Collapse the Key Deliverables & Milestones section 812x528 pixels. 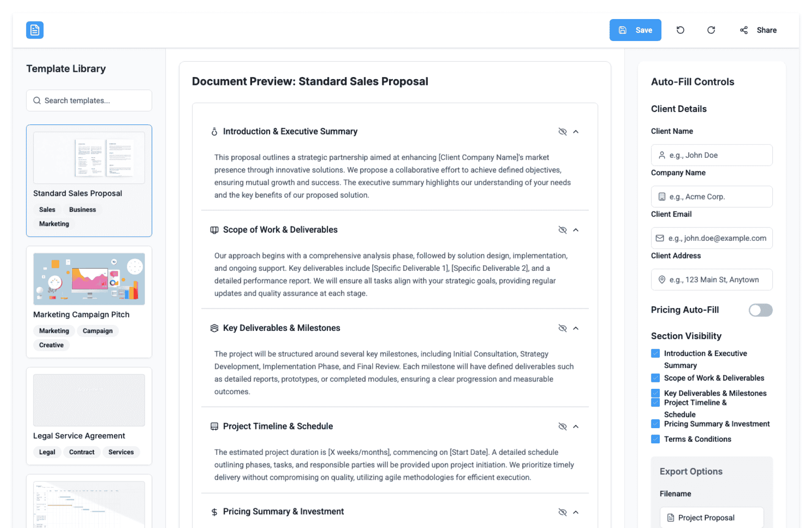[x=576, y=328]
